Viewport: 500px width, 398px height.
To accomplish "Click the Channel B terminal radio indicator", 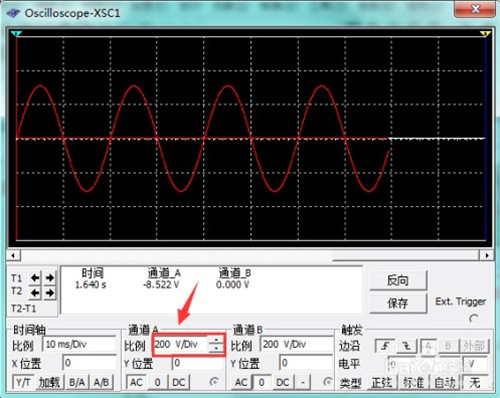I will click(328, 381).
